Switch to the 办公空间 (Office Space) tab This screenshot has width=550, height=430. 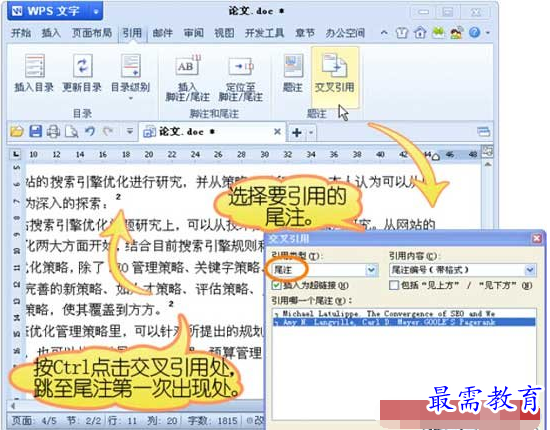coord(345,33)
